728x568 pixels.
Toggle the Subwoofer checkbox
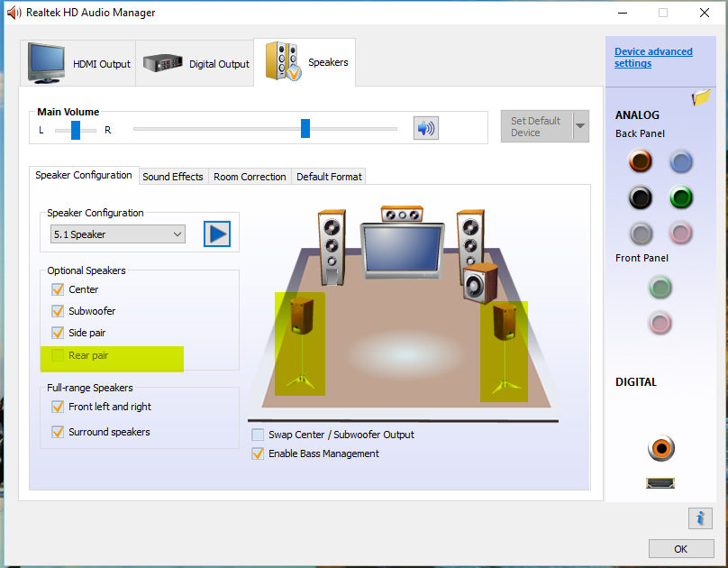(58, 311)
